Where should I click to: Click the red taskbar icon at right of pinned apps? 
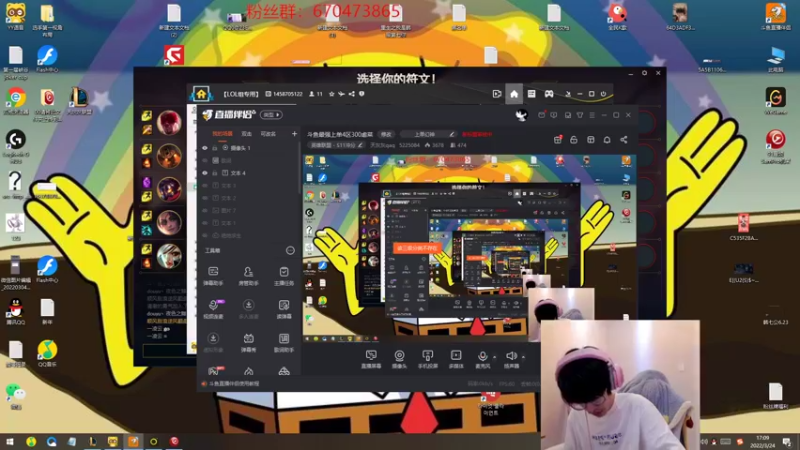point(174,441)
